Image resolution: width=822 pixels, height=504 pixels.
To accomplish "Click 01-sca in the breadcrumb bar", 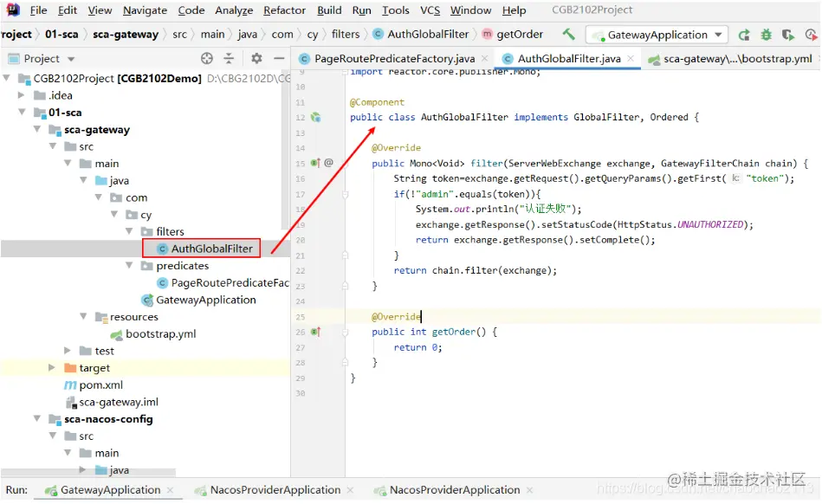I will 61,35.
